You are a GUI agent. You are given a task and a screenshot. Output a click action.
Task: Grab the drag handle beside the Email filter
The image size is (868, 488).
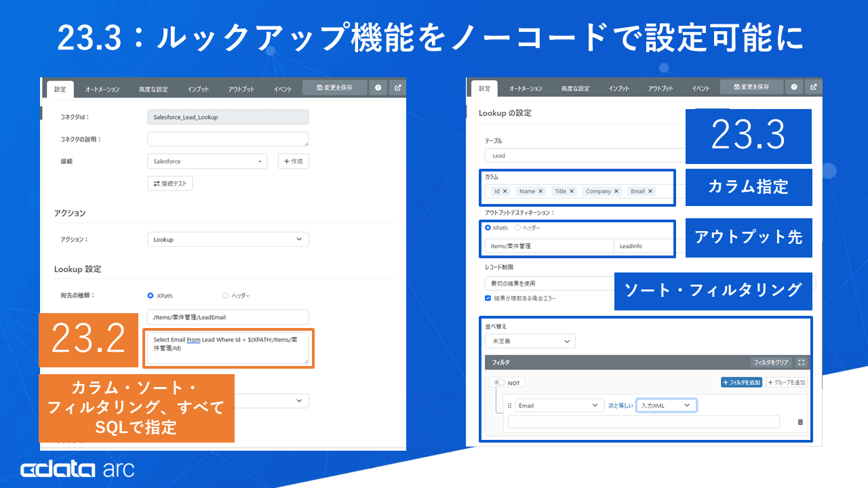tap(510, 405)
